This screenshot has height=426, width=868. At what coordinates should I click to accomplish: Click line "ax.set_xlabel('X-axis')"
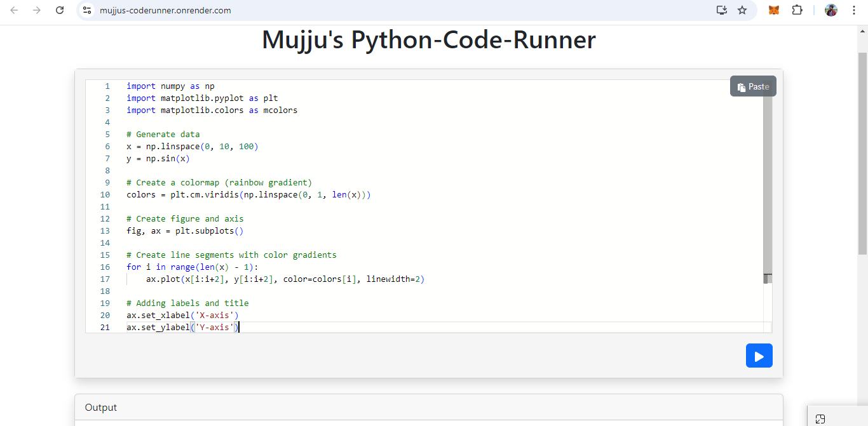[x=182, y=315]
